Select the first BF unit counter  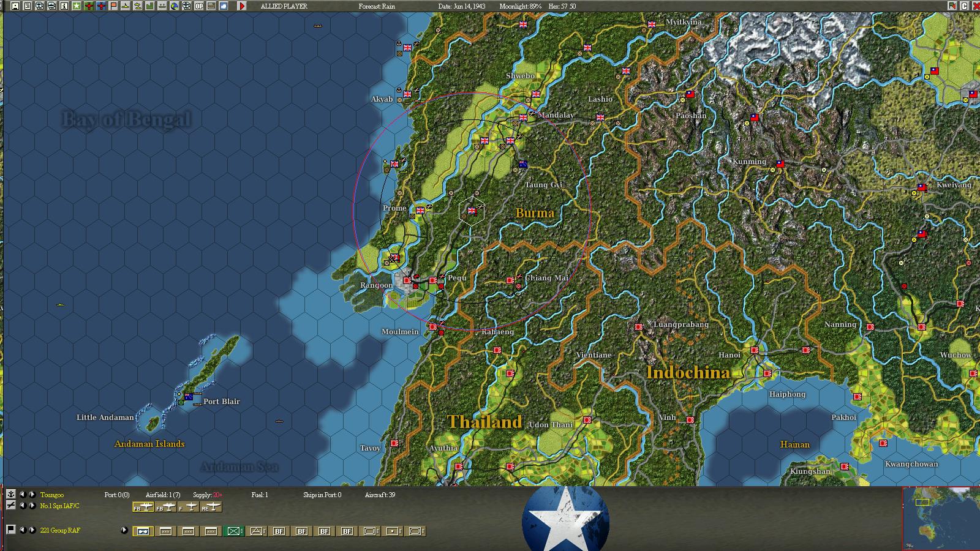279,531
